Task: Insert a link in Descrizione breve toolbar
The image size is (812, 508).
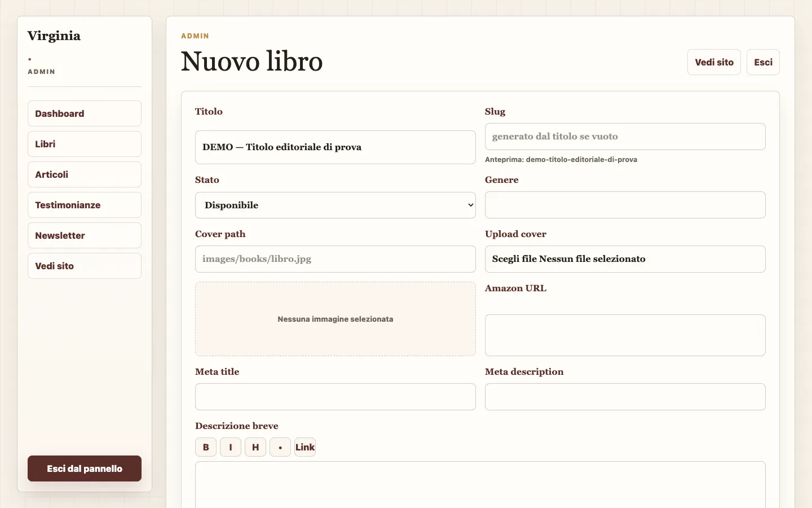Action: [305, 447]
